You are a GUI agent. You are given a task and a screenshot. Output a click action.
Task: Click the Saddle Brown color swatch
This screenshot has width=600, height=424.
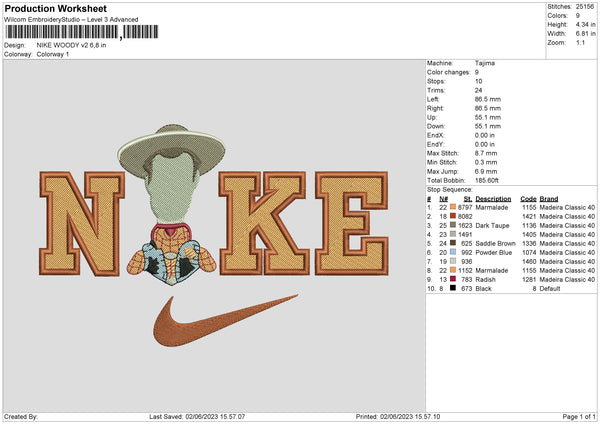pos(453,243)
